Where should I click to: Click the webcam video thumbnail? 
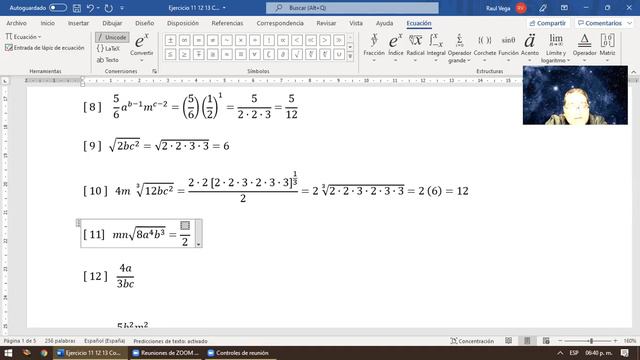[x=575, y=95]
